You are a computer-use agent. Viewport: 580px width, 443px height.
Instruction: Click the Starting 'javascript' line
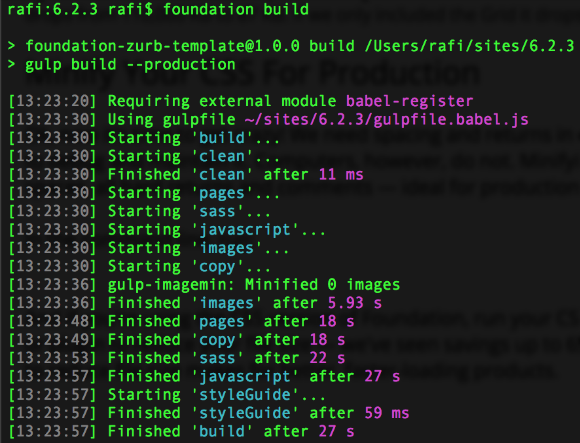tap(166, 230)
